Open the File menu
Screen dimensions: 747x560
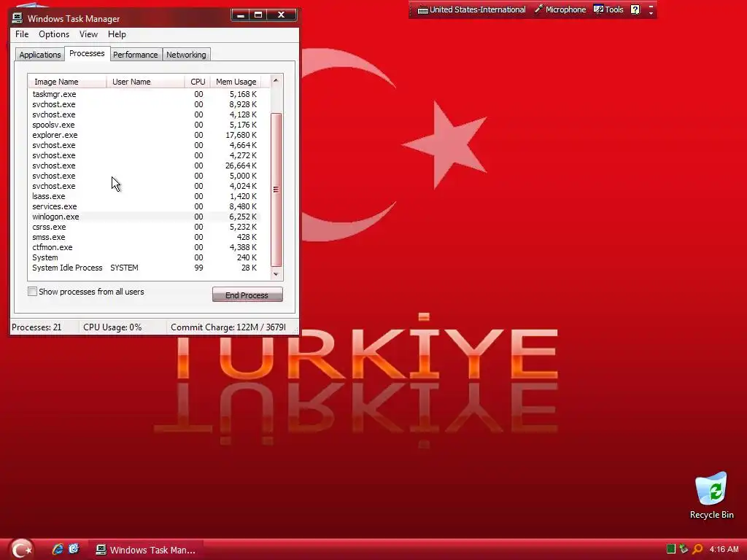coord(22,34)
